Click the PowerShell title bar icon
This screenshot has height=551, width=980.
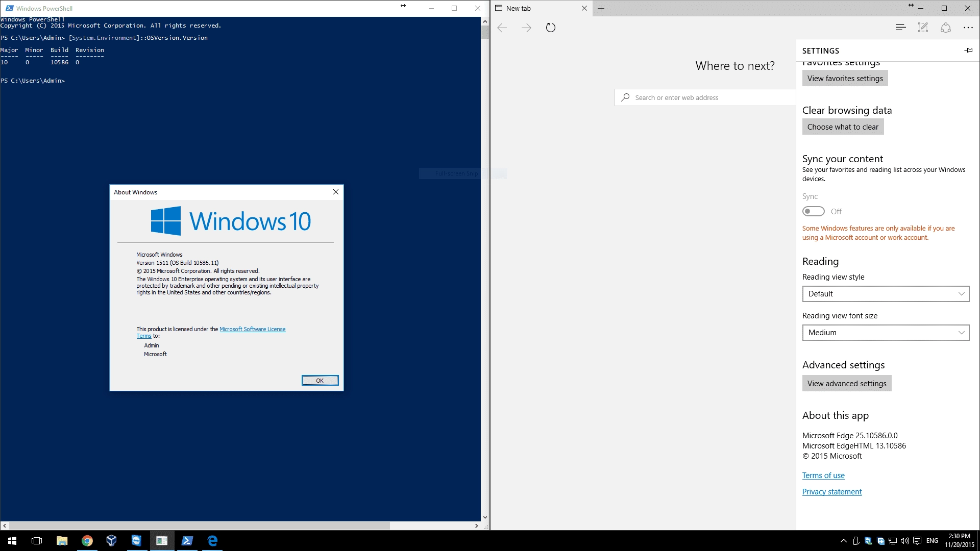pyautogui.click(x=9, y=8)
